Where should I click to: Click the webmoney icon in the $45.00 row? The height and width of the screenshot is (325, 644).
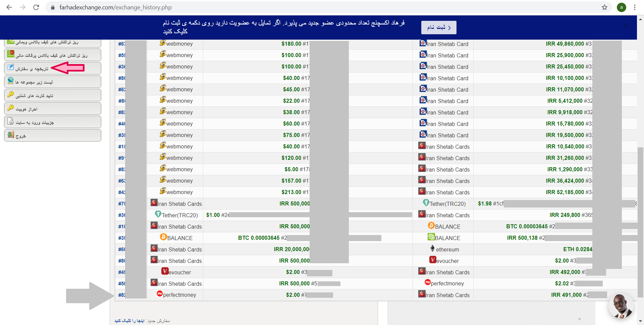(x=163, y=88)
